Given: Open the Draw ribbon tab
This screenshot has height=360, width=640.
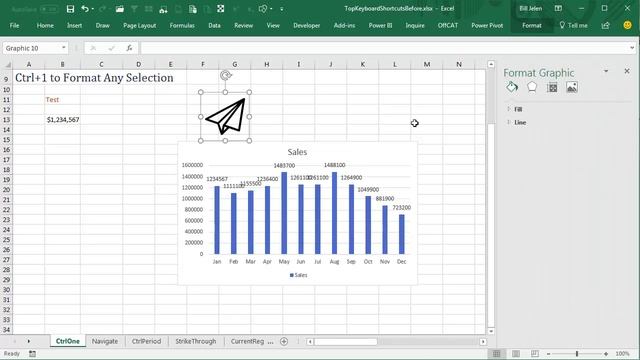Looking at the screenshot, I should [102, 25].
